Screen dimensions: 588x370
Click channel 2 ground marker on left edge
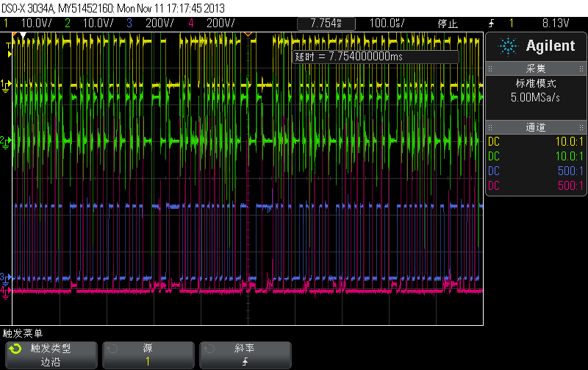[6, 140]
